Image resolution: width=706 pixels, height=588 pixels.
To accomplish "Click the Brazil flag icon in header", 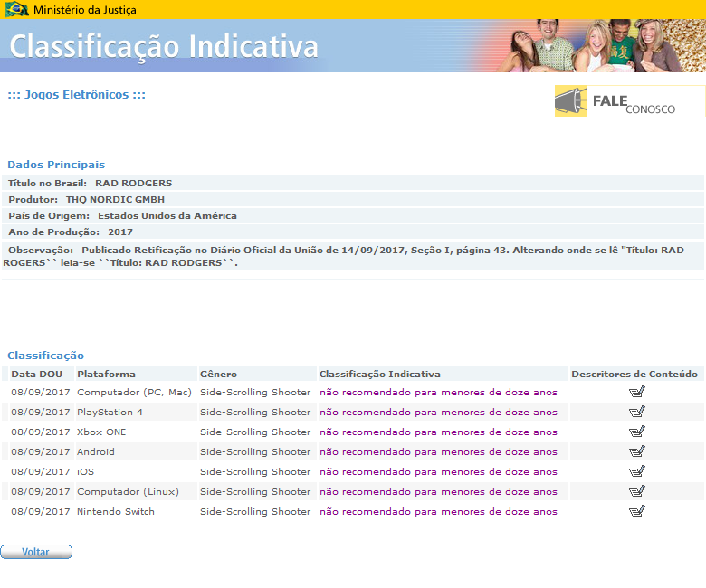I will click(x=16, y=10).
